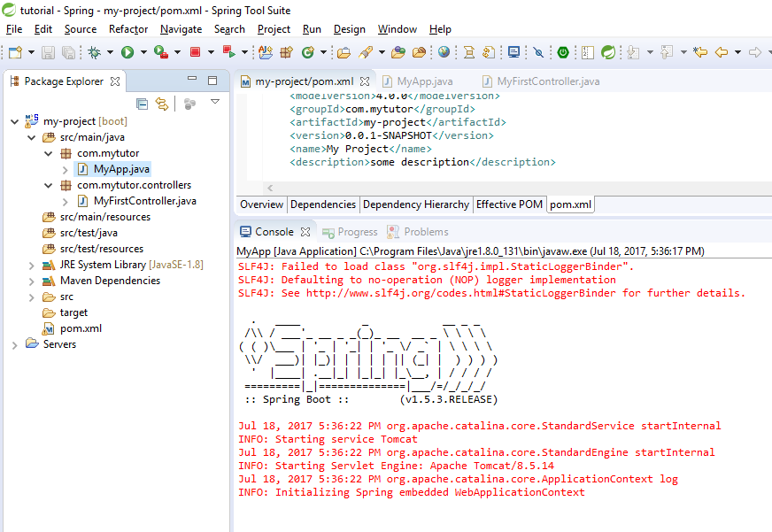
Task: Open the Project menu
Action: click(274, 29)
